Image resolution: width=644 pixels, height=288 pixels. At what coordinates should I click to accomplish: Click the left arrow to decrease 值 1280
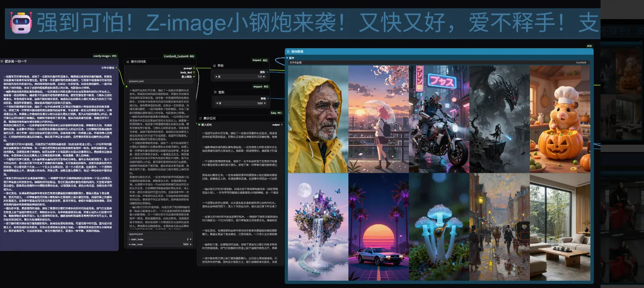216,103
